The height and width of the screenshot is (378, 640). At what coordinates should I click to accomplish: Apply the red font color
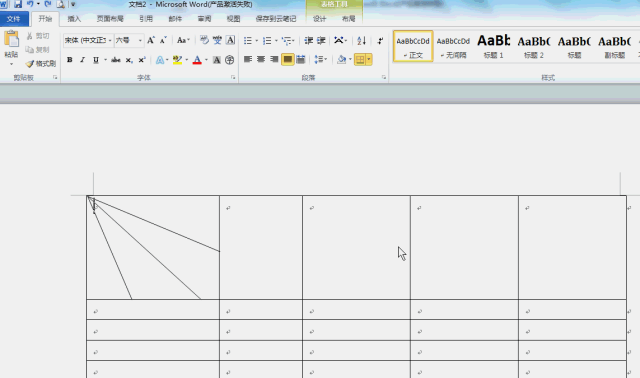(197, 60)
